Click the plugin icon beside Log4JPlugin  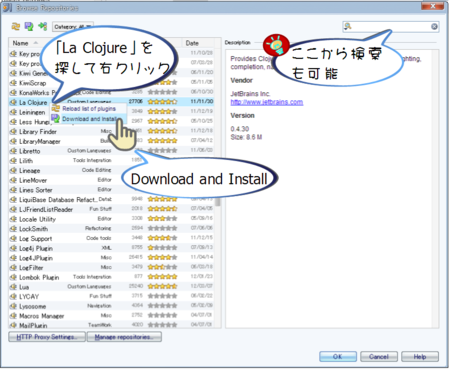[x=13, y=258]
